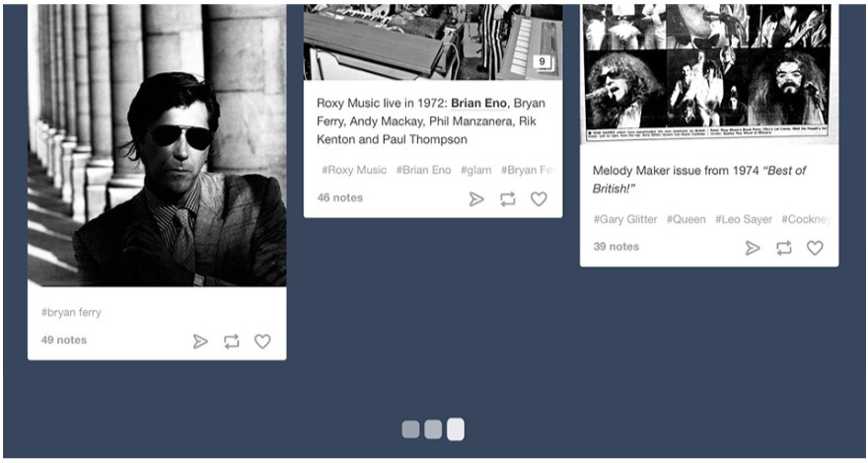View the 46 notes on Roxy Music post

340,197
